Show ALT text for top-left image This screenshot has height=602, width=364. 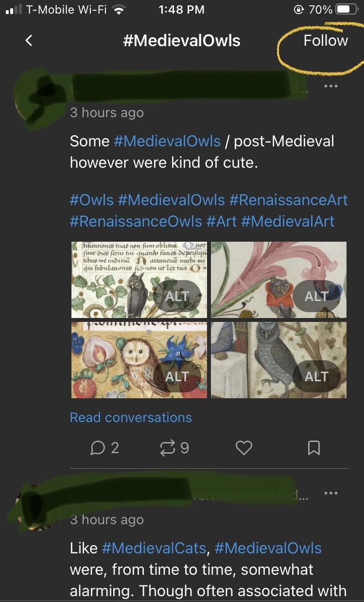point(177,296)
